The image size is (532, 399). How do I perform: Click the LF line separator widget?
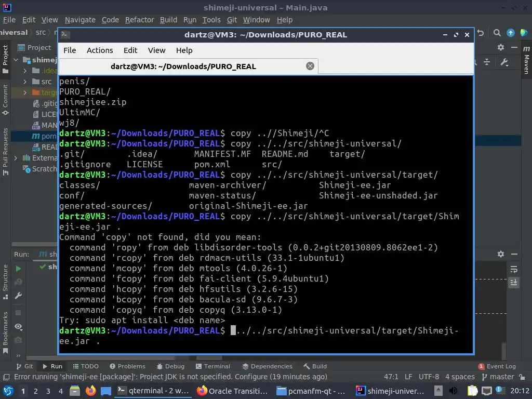[x=408, y=377]
